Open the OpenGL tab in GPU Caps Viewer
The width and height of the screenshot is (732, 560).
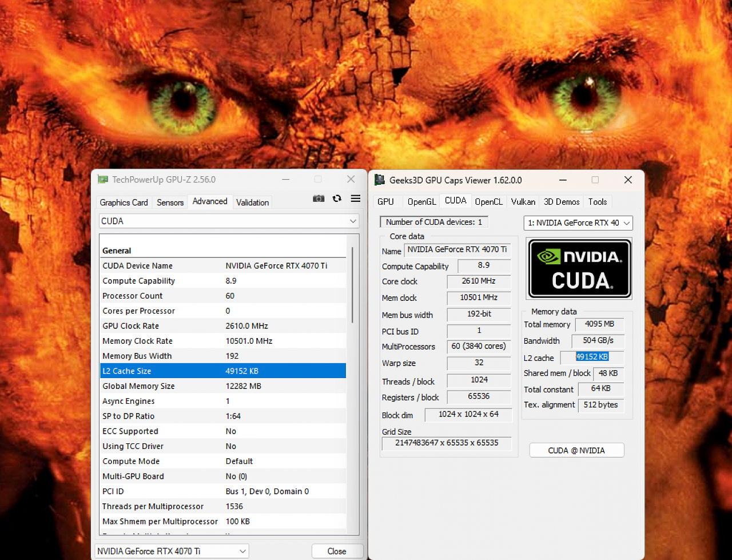[422, 201]
